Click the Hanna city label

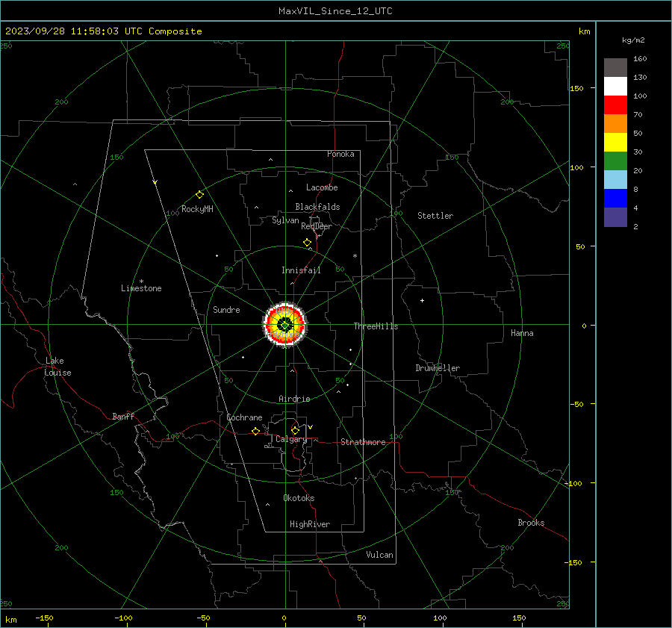[x=522, y=333]
